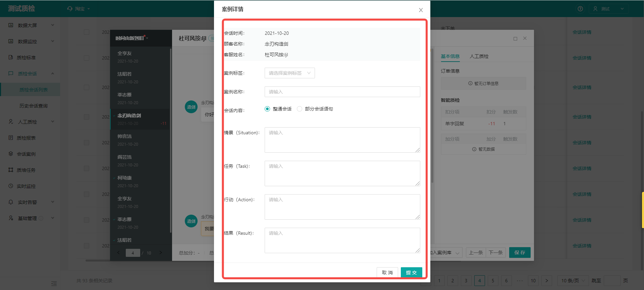
Task: Click into the 结果 (Result) textarea
Action: pos(342,240)
